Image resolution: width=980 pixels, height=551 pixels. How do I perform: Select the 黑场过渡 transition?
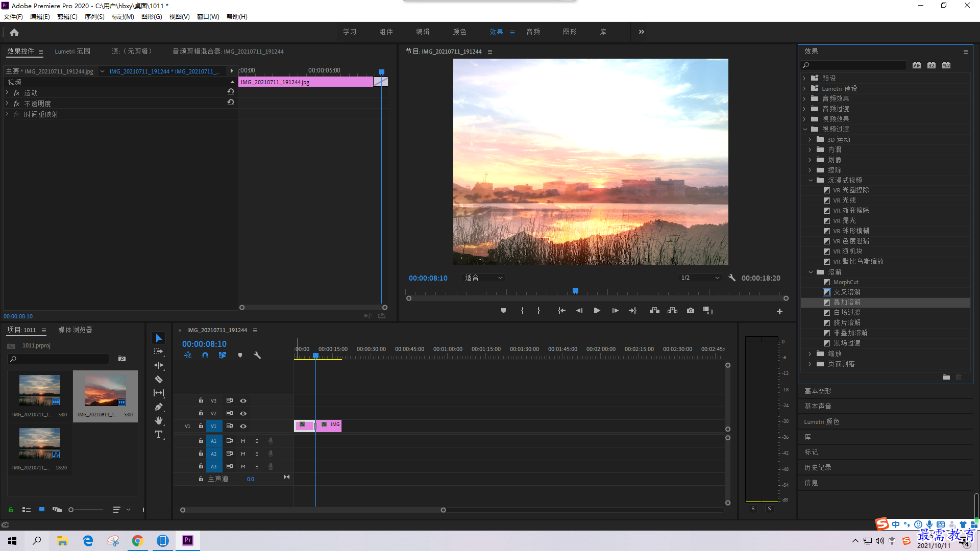click(847, 343)
